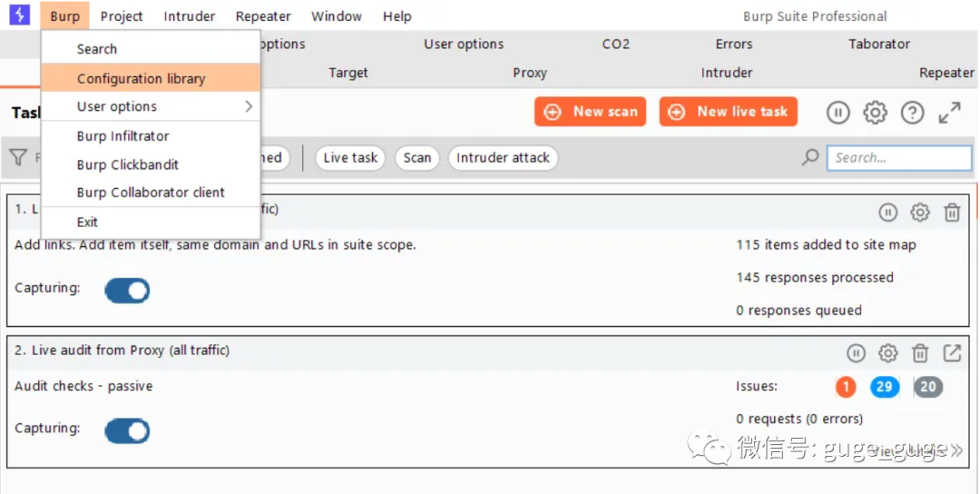Image resolution: width=980 pixels, height=494 pixels.
Task: Select Search in Burp menu
Action: 151,49
